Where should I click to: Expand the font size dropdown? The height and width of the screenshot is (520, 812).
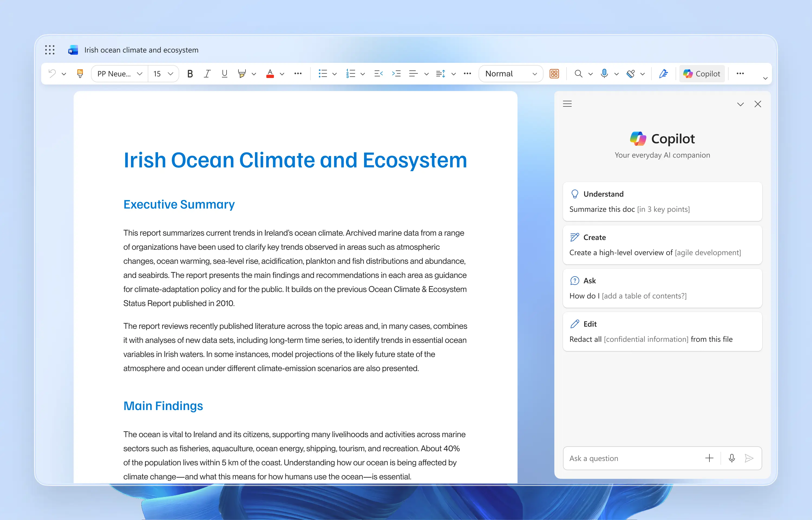[x=170, y=74]
